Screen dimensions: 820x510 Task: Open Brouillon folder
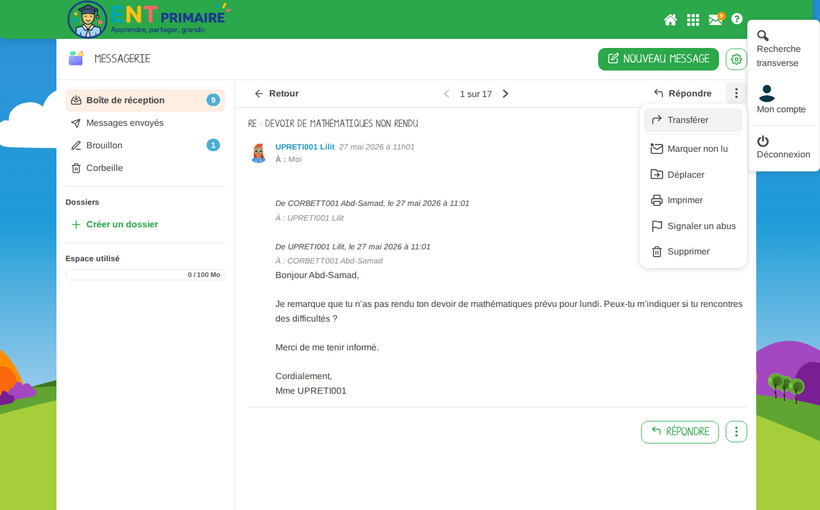point(145,145)
